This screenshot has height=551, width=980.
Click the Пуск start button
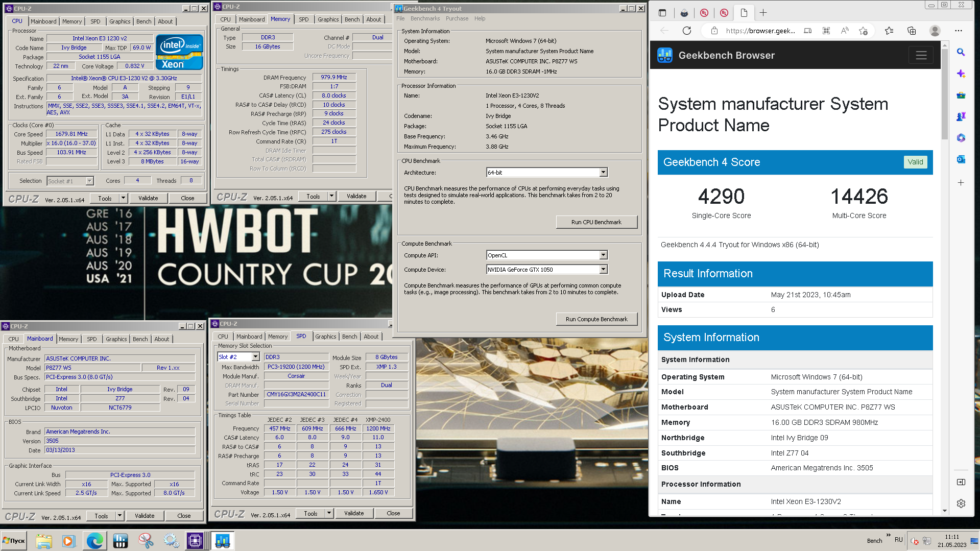click(14, 540)
